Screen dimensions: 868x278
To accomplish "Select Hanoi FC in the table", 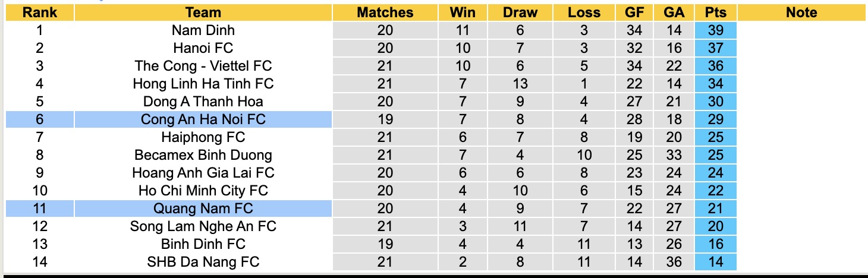I will click(203, 48).
